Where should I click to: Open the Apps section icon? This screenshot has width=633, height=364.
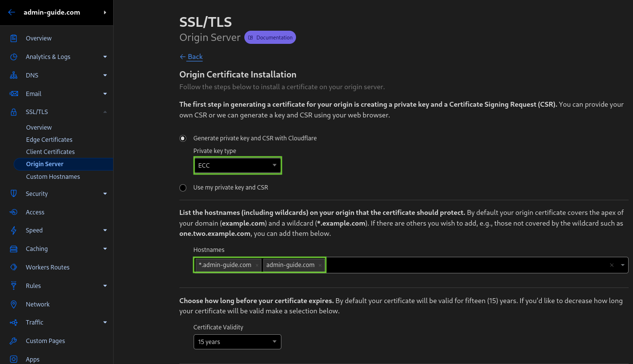tap(14, 359)
